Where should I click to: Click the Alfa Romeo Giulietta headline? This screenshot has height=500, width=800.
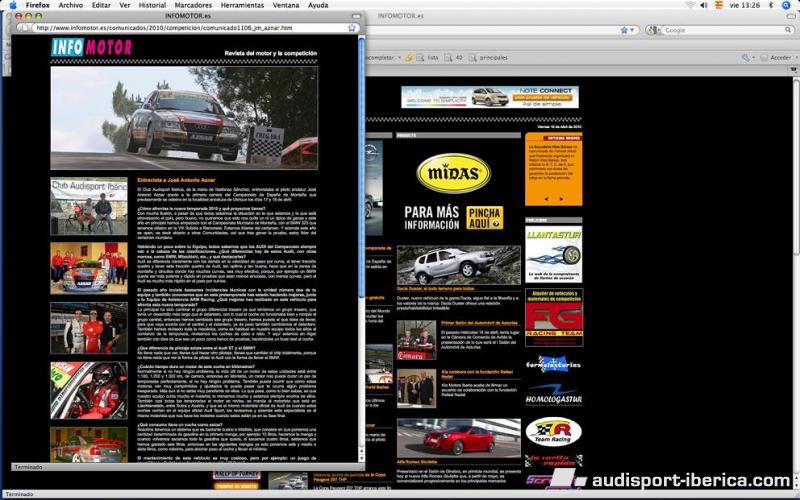(x=417, y=462)
